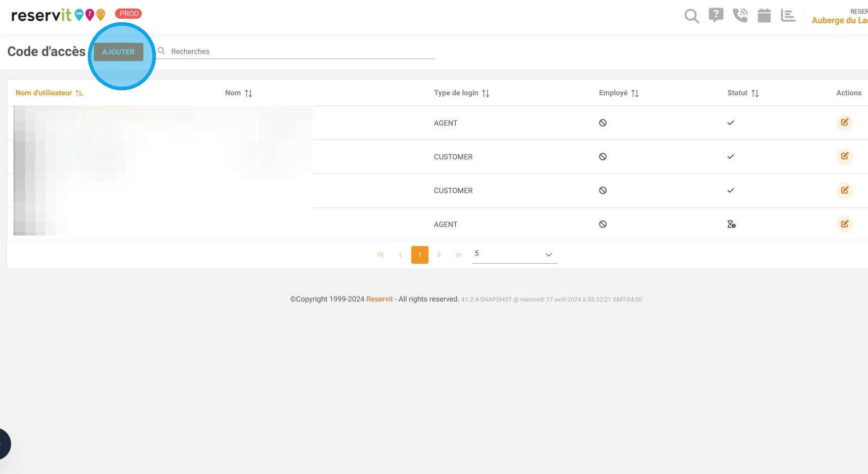The height and width of the screenshot is (474, 868).
Task: Click the Type de login header text
Action: tap(456, 93)
